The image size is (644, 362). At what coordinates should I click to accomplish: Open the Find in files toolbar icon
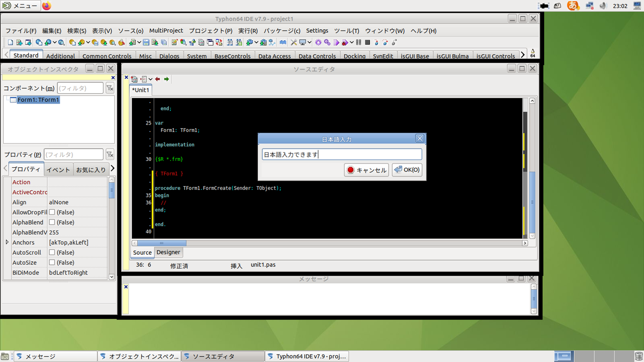238,43
